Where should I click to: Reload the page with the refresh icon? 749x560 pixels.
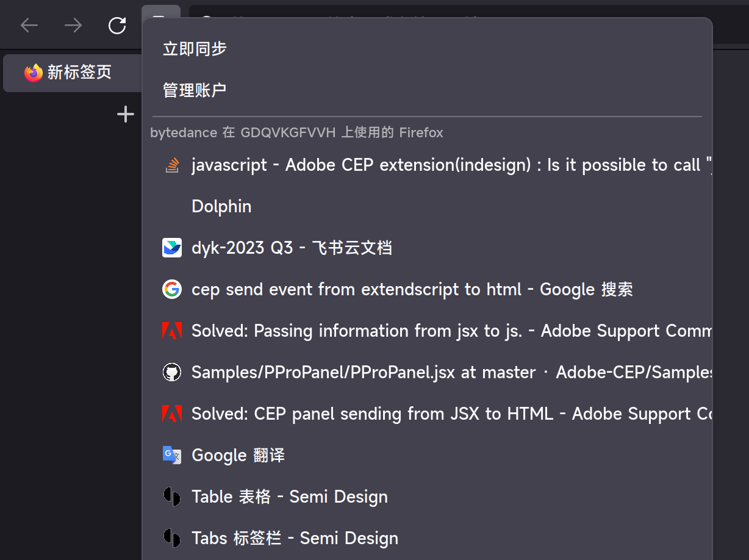117,25
